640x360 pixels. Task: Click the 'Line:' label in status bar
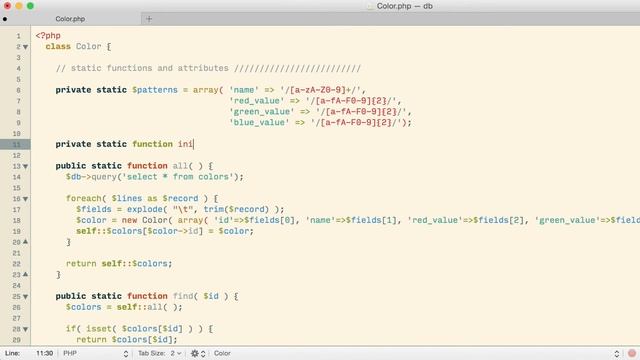click(x=12, y=353)
